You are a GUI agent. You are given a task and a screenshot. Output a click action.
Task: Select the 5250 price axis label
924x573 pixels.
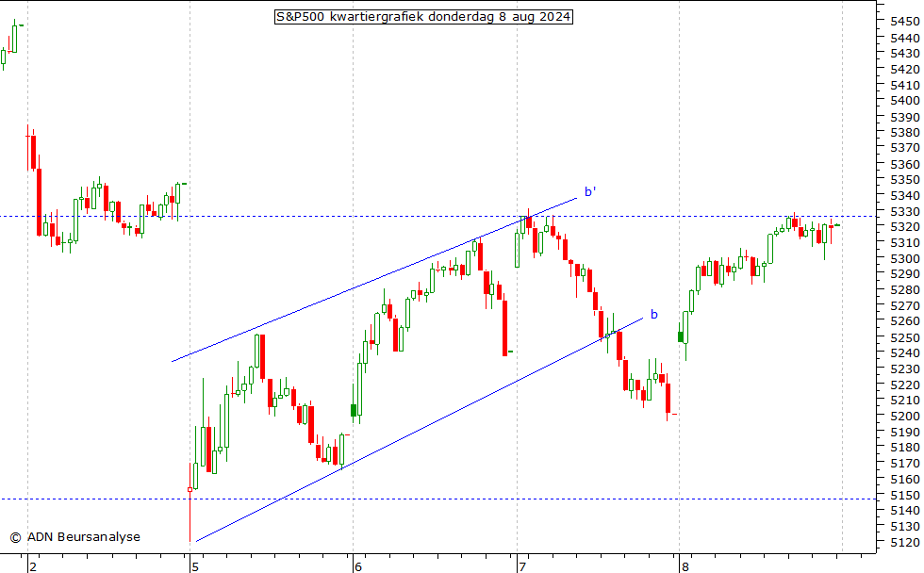click(904, 337)
